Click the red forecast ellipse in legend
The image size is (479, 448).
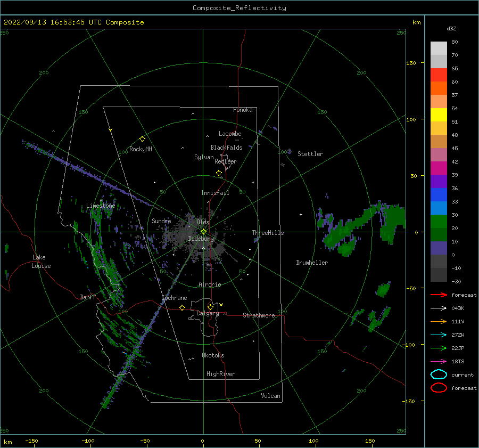coord(439,388)
